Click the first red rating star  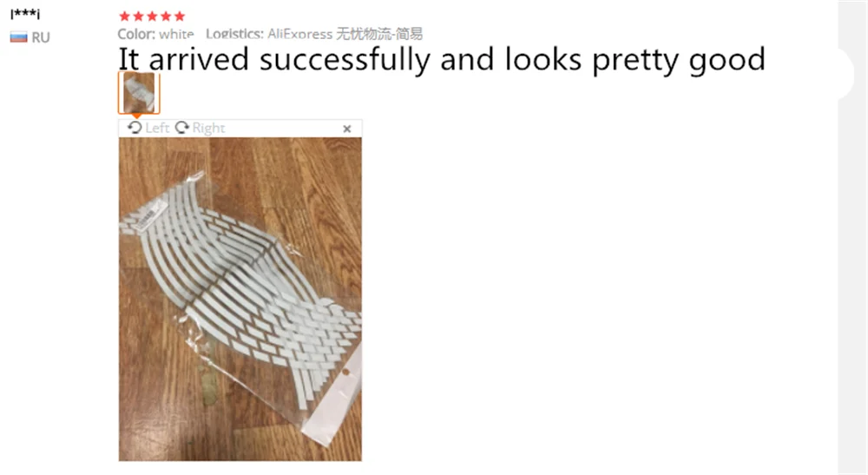tap(124, 16)
